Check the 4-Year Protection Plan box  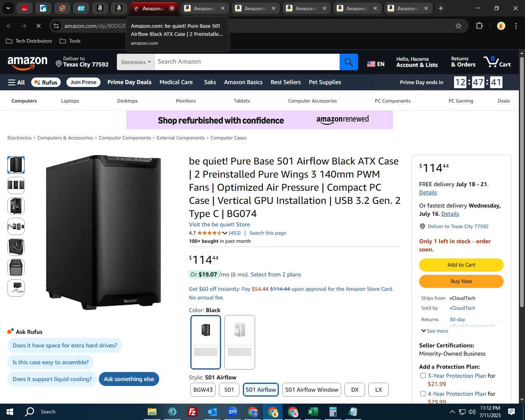(423, 394)
